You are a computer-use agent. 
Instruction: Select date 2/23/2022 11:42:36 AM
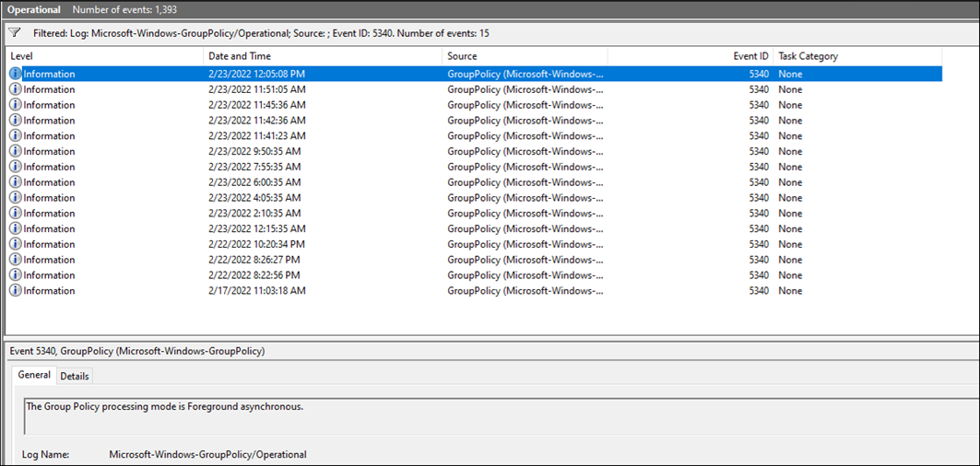[x=257, y=121]
